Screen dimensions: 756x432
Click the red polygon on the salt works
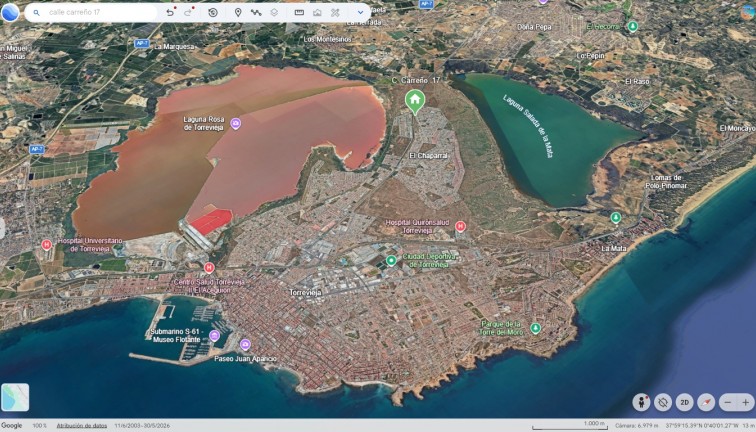click(x=210, y=221)
